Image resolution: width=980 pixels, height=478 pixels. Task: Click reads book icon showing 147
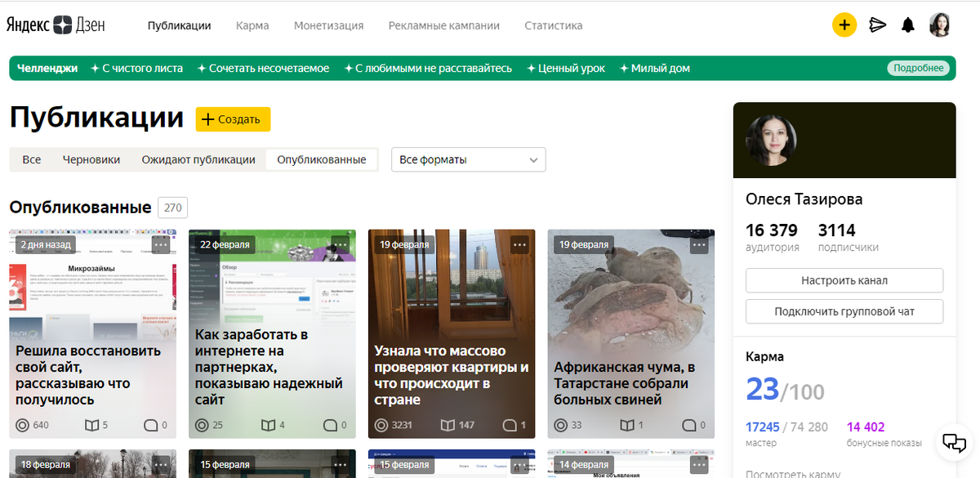(x=448, y=425)
